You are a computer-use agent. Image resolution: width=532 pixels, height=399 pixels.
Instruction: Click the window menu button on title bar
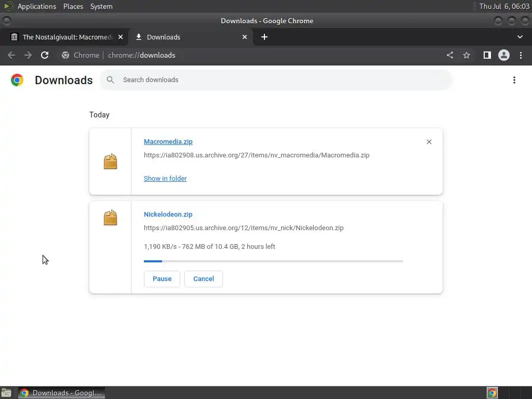click(6, 21)
